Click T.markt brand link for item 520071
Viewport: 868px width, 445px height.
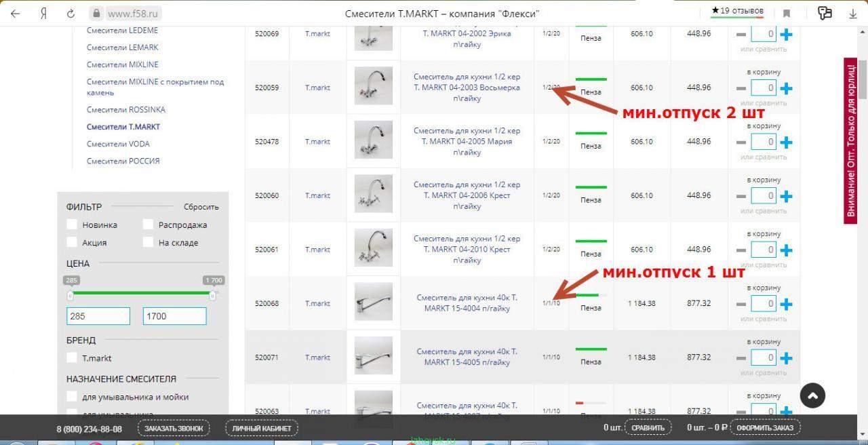[317, 357]
